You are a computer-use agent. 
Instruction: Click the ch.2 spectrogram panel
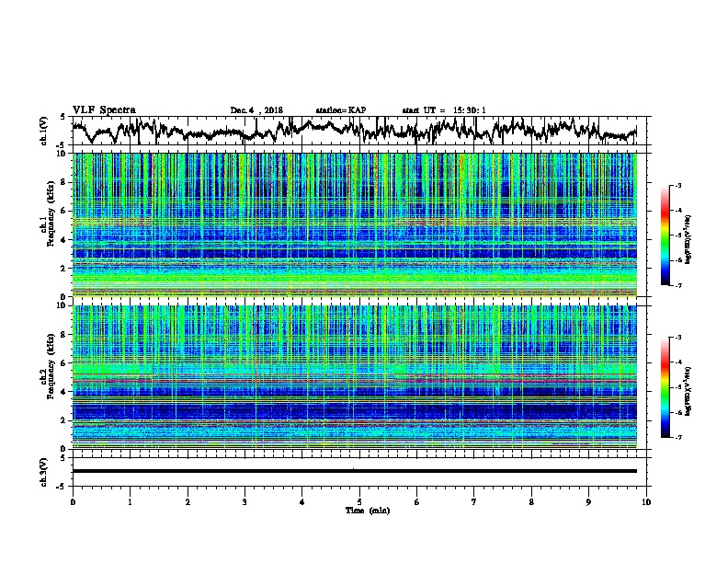pos(354,377)
